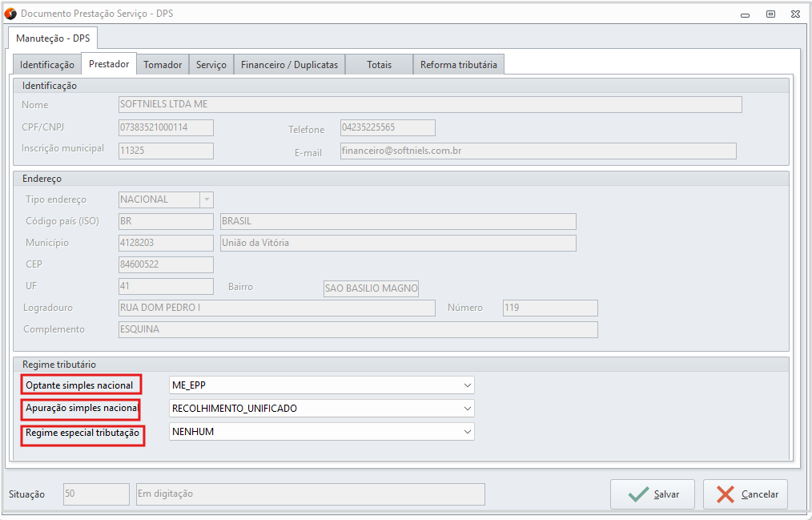Image resolution: width=812 pixels, height=520 pixels.
Task: Expand Apuração simples nacional dropdown
Action: [322, 409]
